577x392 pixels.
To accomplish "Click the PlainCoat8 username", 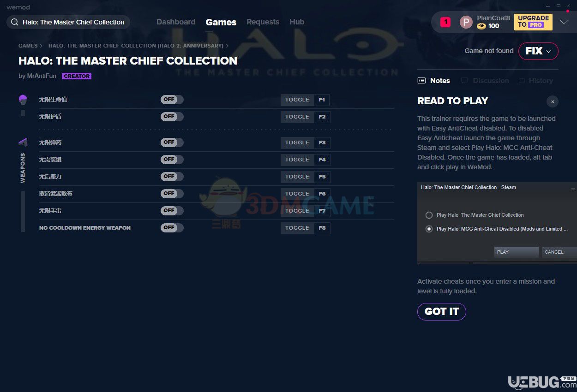I will pos(493,18).
